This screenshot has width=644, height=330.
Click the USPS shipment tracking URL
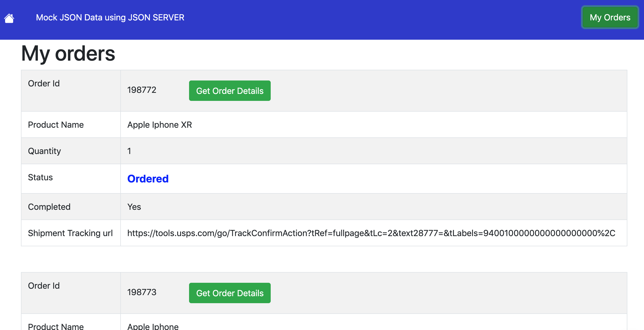(x=371, y=233)
